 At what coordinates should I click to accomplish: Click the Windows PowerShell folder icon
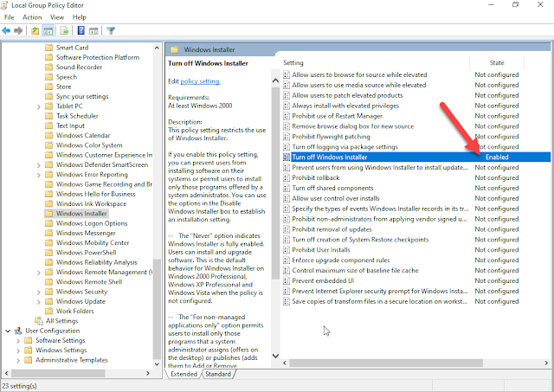[49, 253]
